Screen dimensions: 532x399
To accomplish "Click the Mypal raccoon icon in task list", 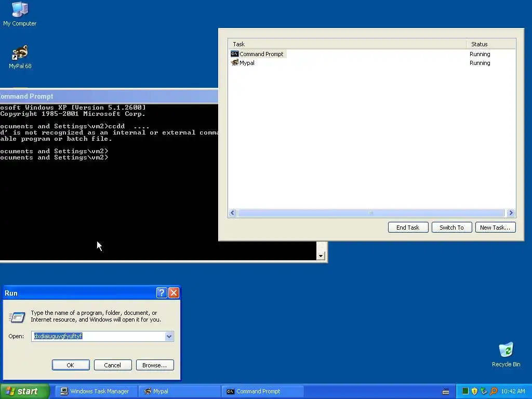I will point(234,63).
